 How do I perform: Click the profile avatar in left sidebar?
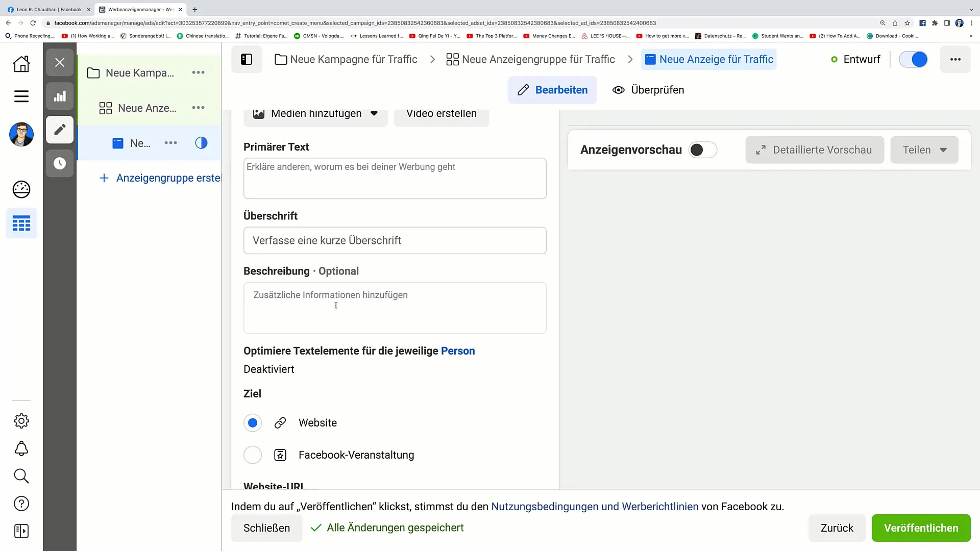[x=21, y=135]
